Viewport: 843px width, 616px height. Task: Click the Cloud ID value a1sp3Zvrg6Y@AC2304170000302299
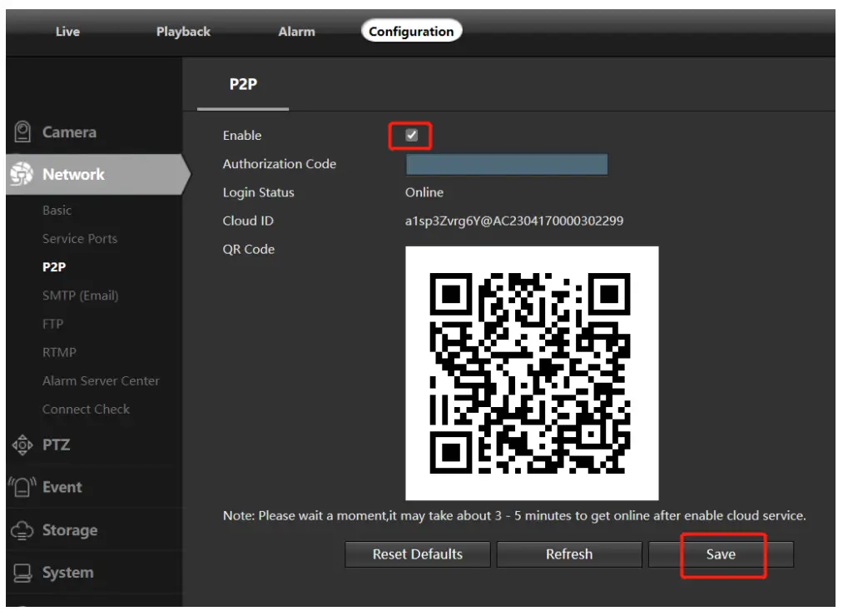click(x=514, y=221)
